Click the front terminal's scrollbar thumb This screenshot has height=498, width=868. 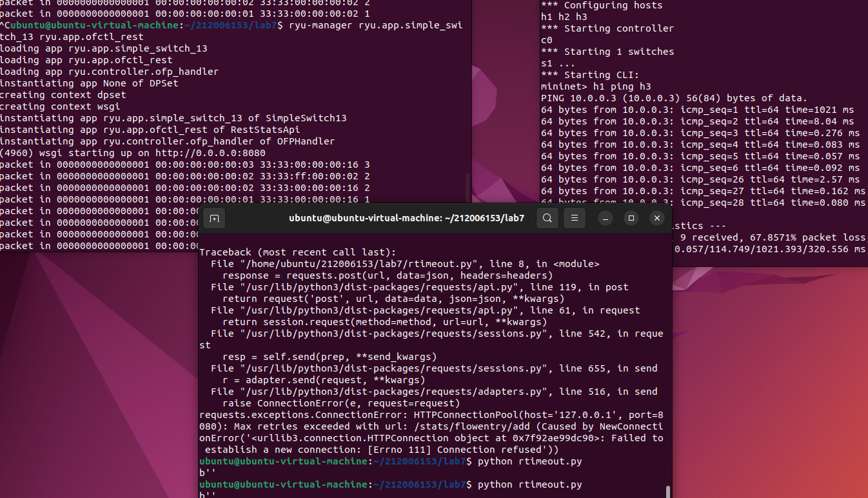[667, 492]
